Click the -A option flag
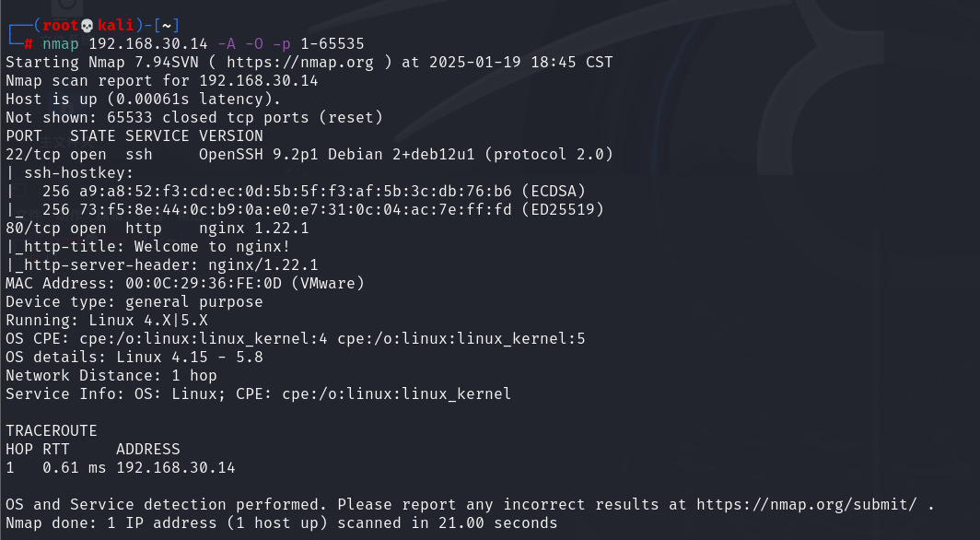 [226, 43]
